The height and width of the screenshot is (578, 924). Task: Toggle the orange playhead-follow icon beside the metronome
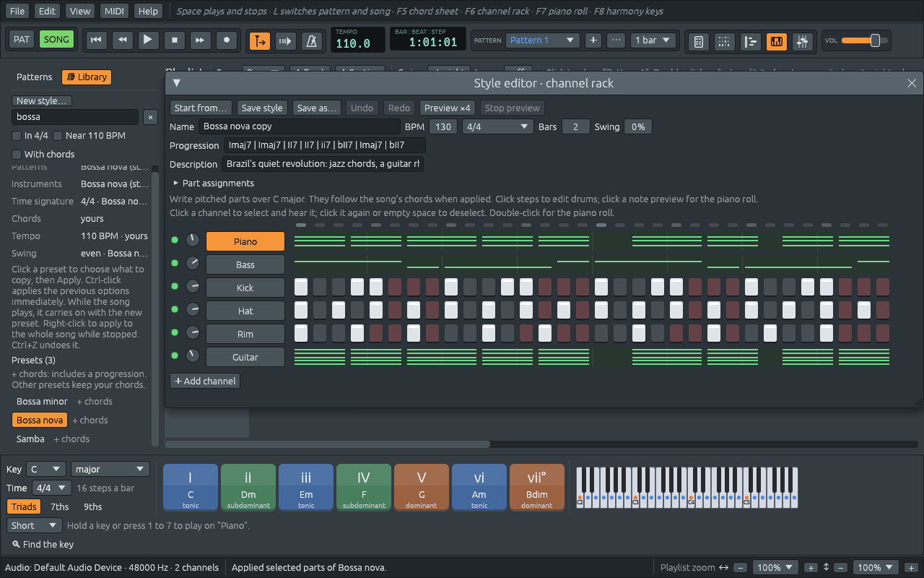(260, 41)
